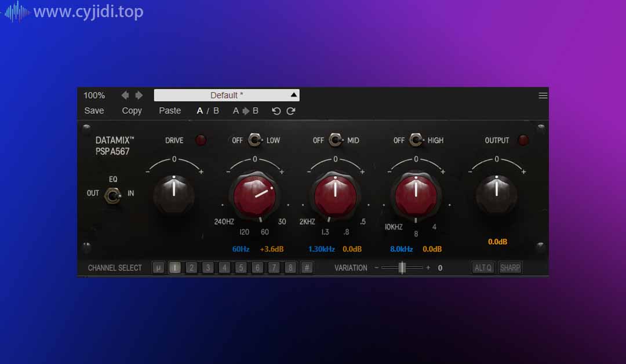Select 2KHZ mid frequency position

pos(307,221)
